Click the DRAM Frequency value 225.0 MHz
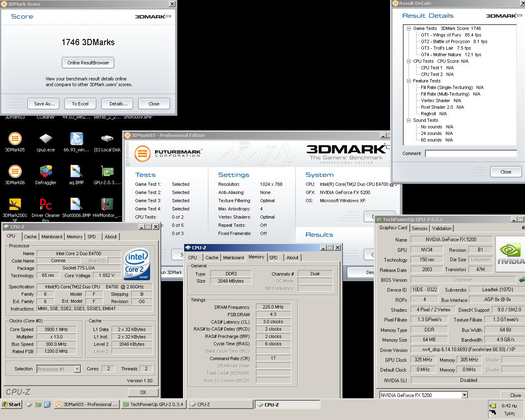Screen dimensions: 525x420 273,307
